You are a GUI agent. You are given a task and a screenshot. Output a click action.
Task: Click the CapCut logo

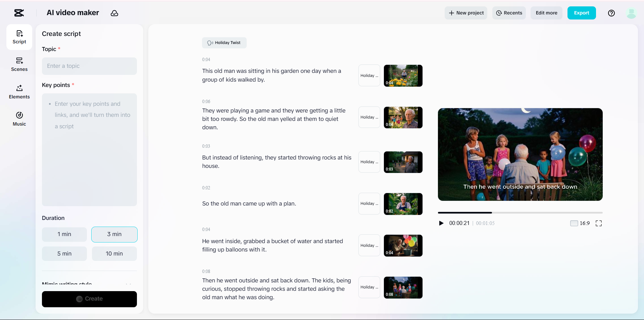point(19,13)
